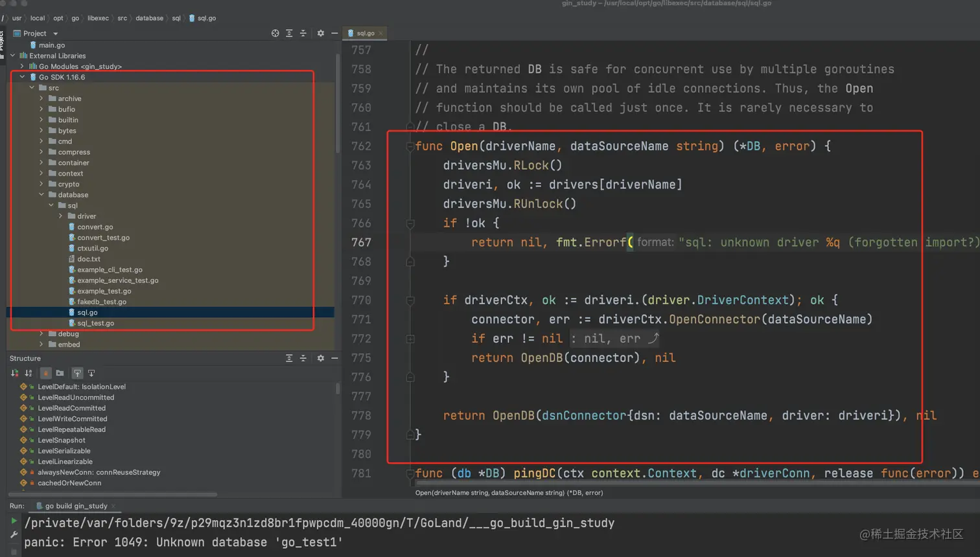Expand all nodes in the Project panel
This screenshot has height=557, width=980.
click(x=289, y=33)
